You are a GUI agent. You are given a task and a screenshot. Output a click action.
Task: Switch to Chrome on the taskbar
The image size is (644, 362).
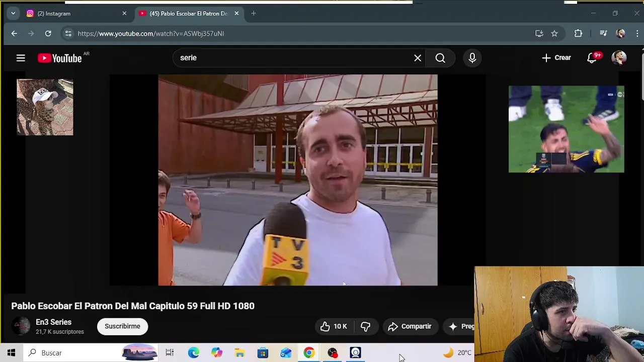(309, 353)
